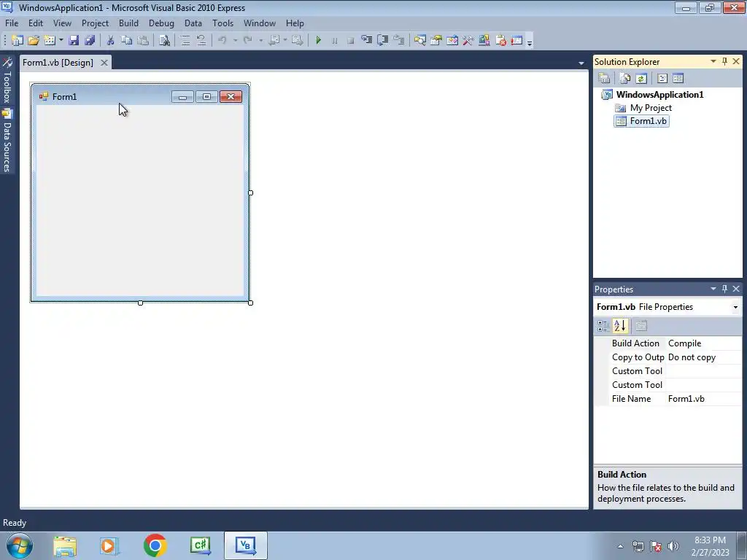Open the active documents dropdown arrow
This screenshot has height=560, width=747.
[581, 63]
